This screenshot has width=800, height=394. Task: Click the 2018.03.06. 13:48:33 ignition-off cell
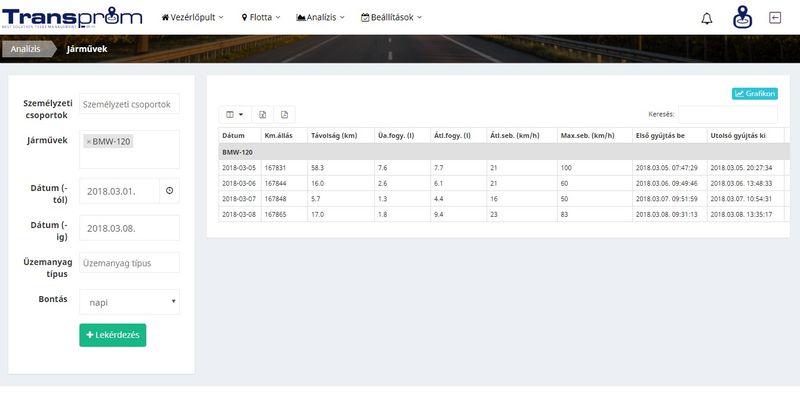(x=745, y=183)
